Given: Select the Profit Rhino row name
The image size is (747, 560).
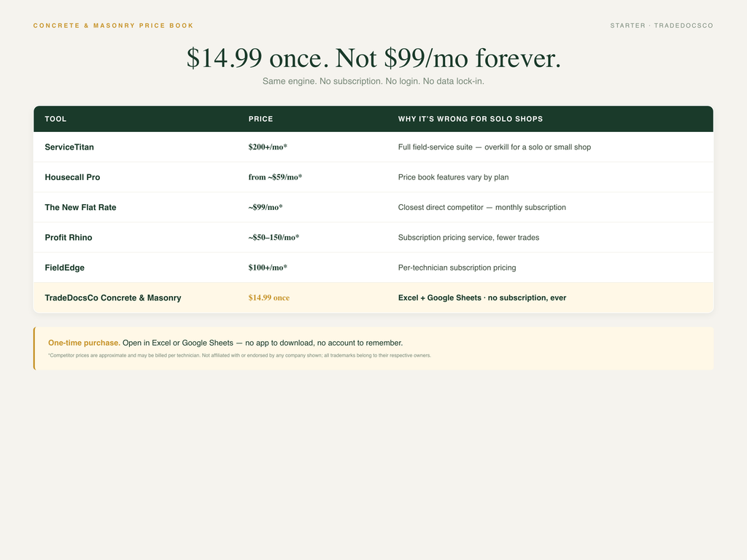Looking at the screenshot, I should (69, 238).
